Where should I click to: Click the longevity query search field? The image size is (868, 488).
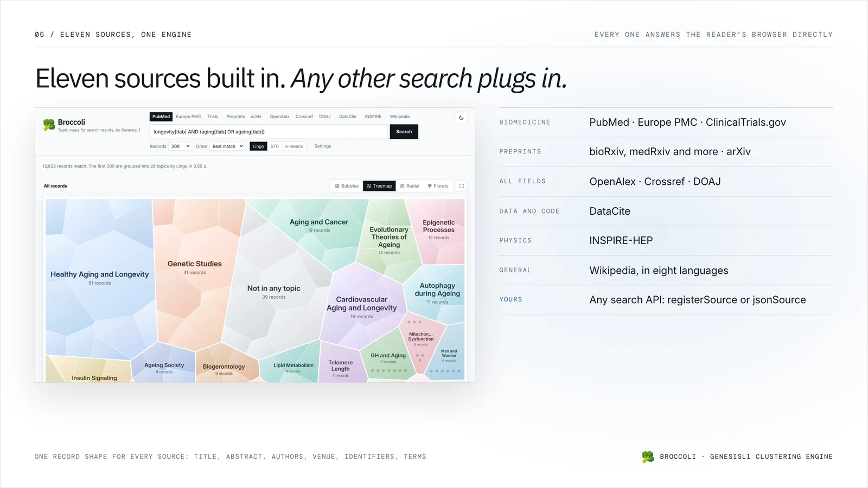pyautogui.click(x=269, y=132)
